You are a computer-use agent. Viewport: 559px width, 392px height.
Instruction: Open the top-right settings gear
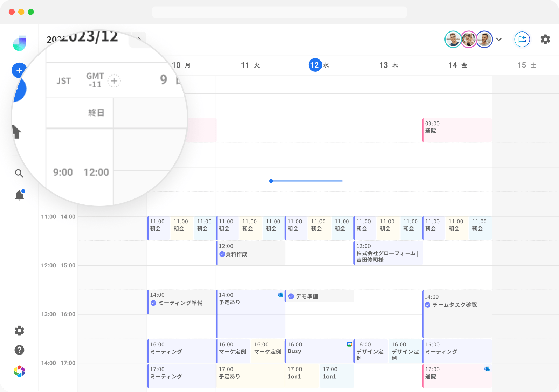[545, 39]
